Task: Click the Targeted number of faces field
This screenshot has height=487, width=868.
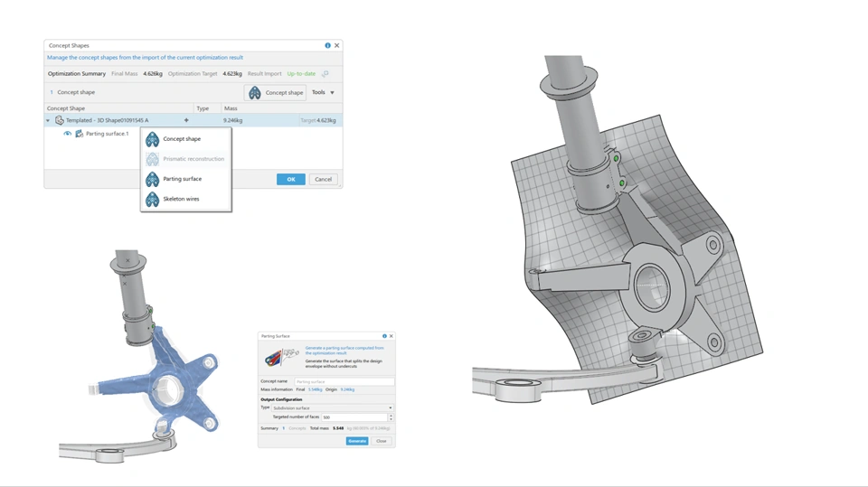Action: coord(354,417)
